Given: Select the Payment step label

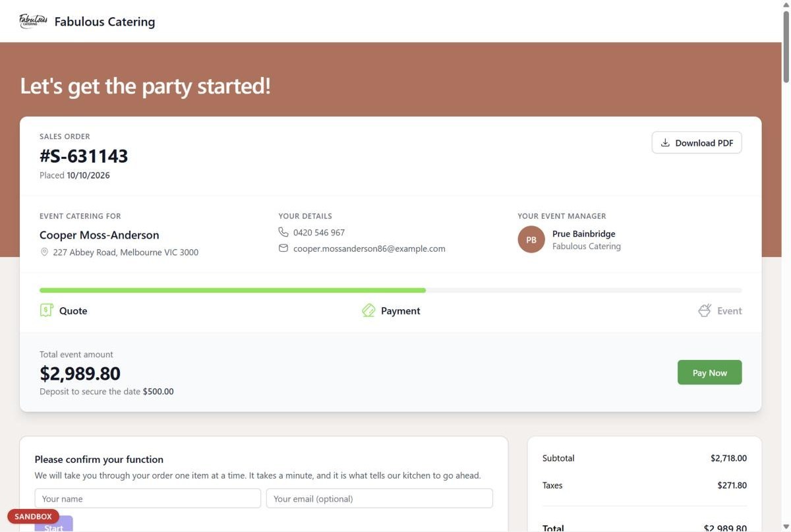Looking at the screenshot, I should [401, 310].
